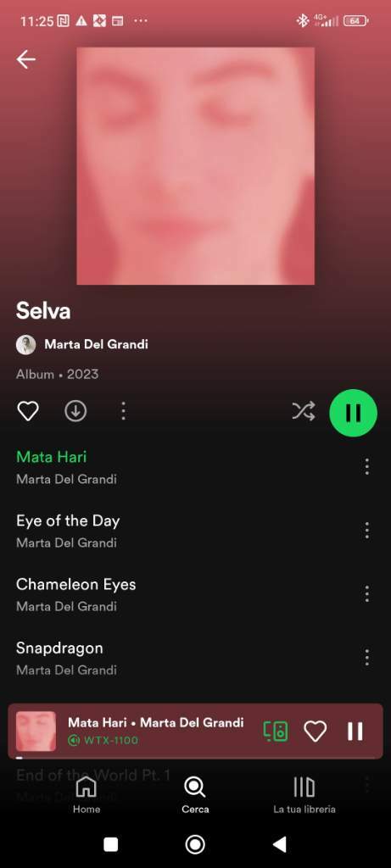
Task: Open more options for Mata Hari track
Action: point(366,467)
